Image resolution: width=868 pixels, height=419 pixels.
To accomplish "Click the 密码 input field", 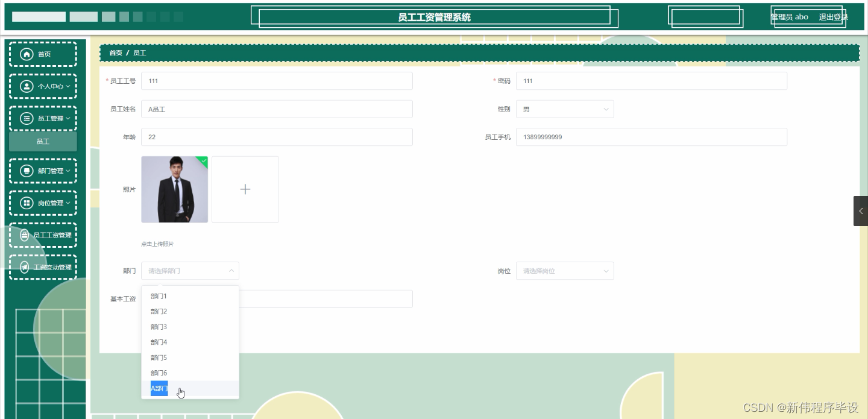I will [652, 81].
